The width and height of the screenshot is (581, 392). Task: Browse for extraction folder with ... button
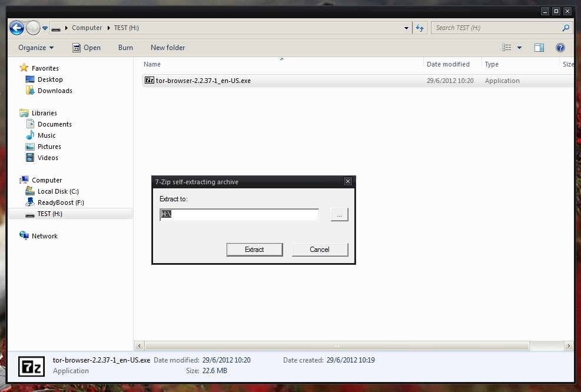[x=339, y=214]
